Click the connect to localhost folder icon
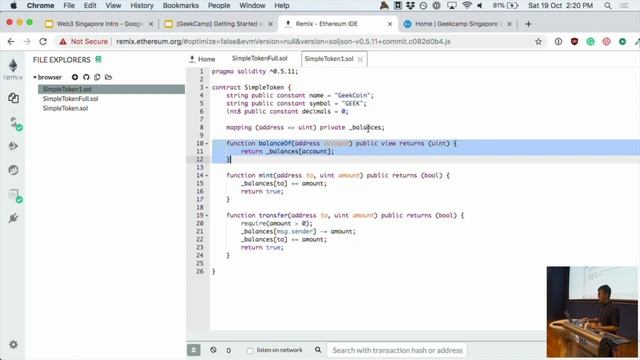Screen dimensions: 640x360 point(108,77)
